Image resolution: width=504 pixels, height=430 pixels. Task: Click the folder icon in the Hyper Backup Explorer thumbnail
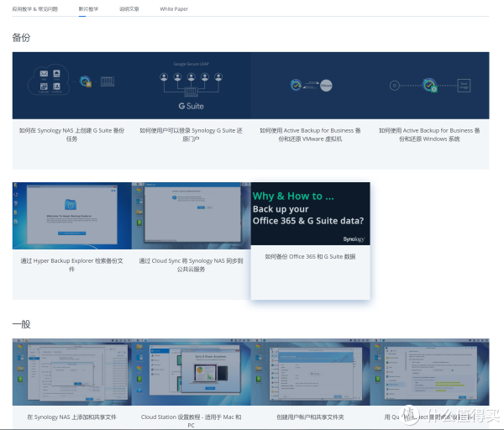(x=71, y=204)
